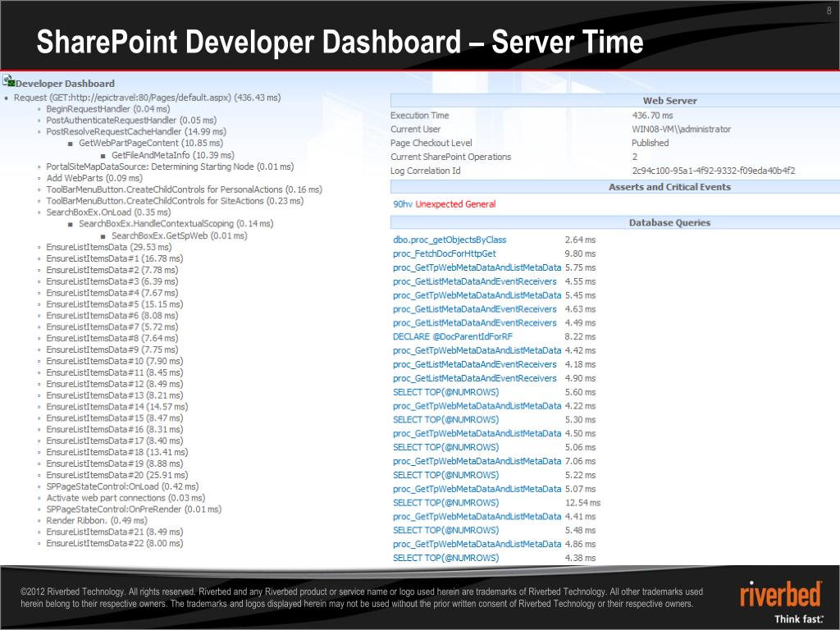Select GetWebPartPageContent (10.85 ms) node
The image size is (840, 630).
151,143
